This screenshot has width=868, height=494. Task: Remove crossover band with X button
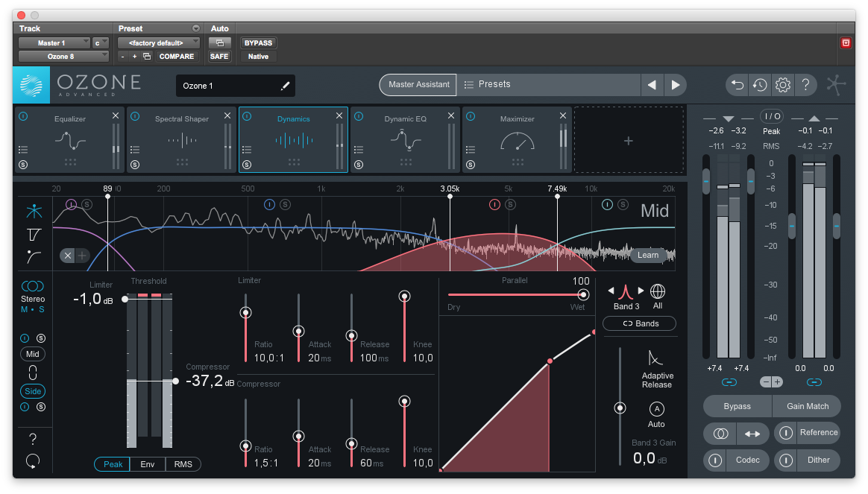tap(68, 256)
